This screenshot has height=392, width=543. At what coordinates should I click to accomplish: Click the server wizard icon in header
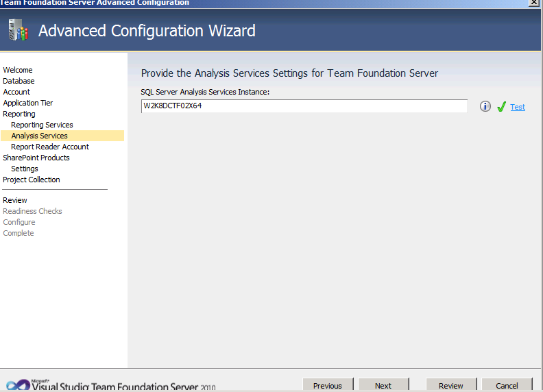pos(18,30)
